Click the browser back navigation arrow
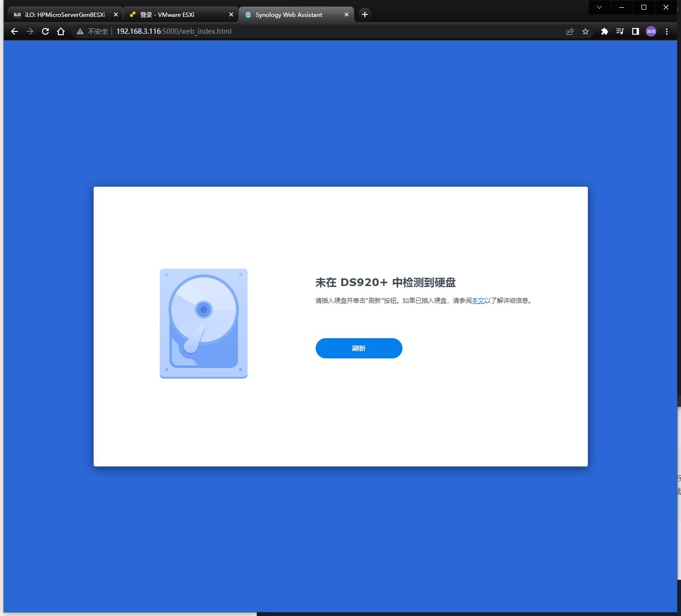The image size is (681, 616). pyautogui.click(x=14, y=31)
